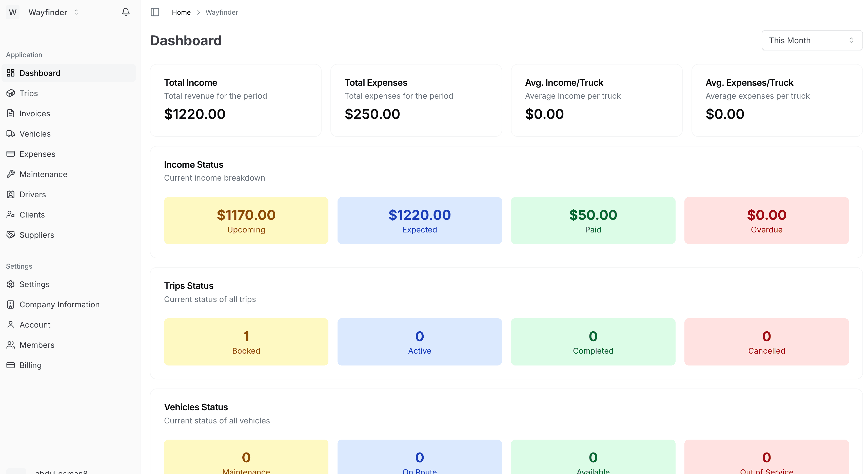Open the Settings gear icon

coord(10,284)
